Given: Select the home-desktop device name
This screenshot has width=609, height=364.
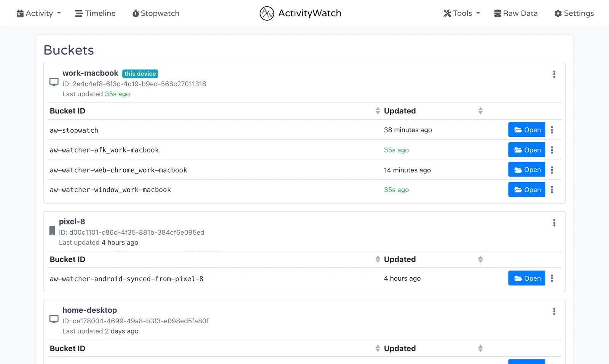Looking at the screenshot, I should point(90,310).
